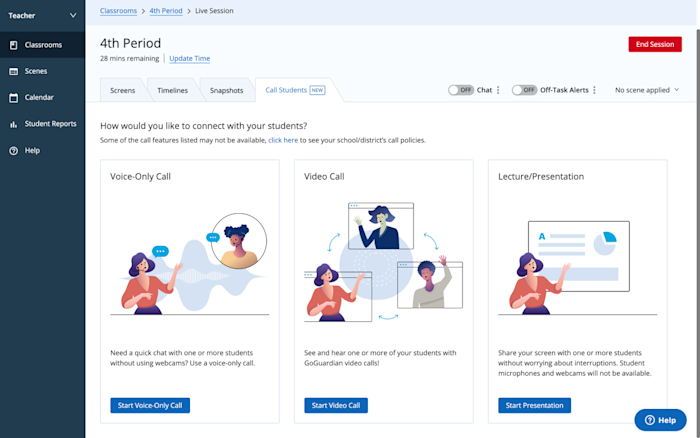Click the Lecture/Presentation illustration
The height and width of the screenshot is (438, 700).
coord(578,268)
